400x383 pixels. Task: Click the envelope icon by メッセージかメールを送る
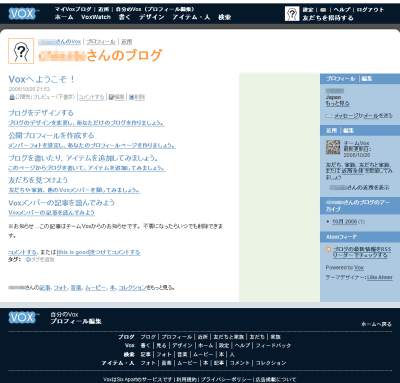pos(329,116)
